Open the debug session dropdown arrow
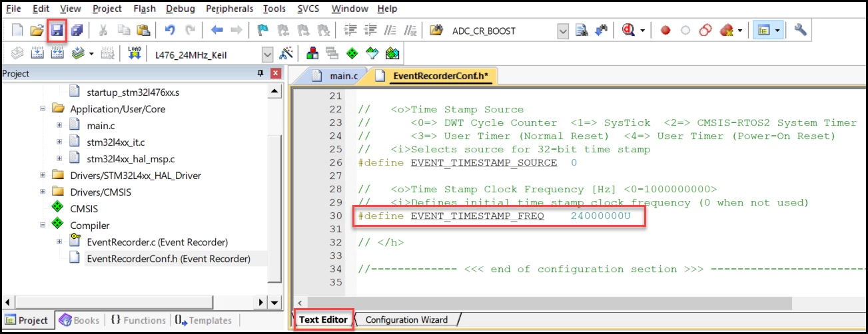The image size is (868, 334). click(642, 31)
